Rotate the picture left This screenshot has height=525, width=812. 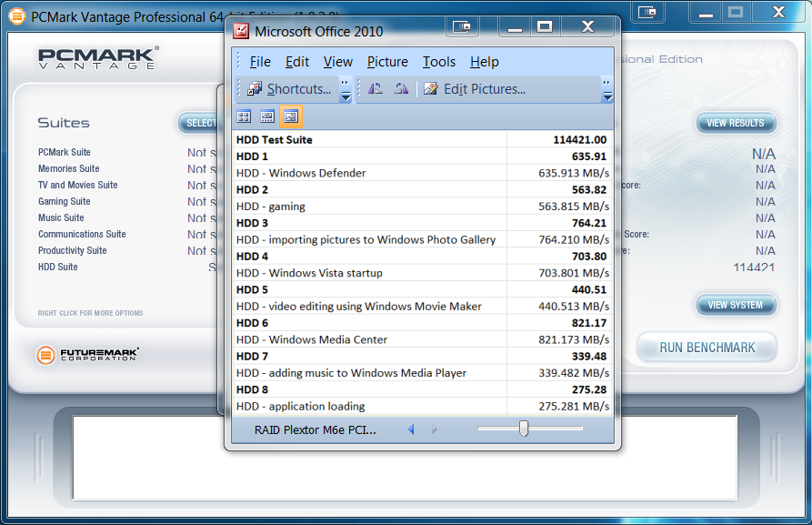pos(376,89)
